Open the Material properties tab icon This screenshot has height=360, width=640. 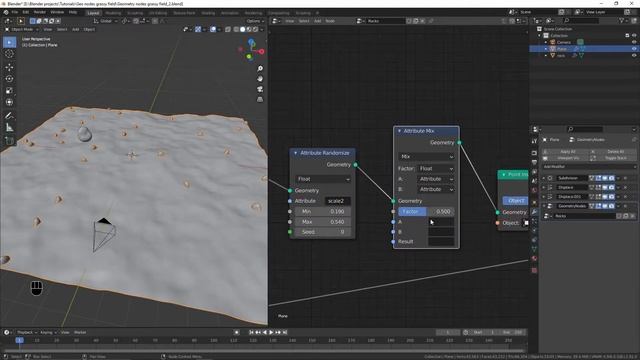534,258
